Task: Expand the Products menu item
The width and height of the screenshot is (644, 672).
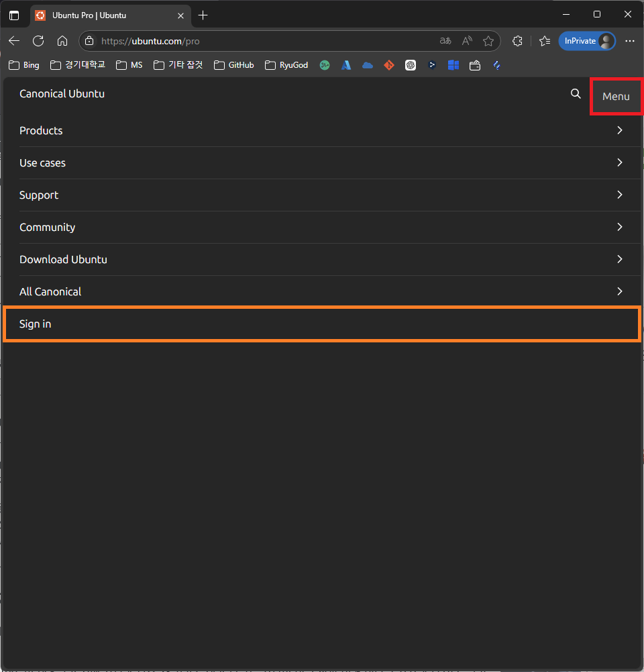Action: (x=321, y=130)
